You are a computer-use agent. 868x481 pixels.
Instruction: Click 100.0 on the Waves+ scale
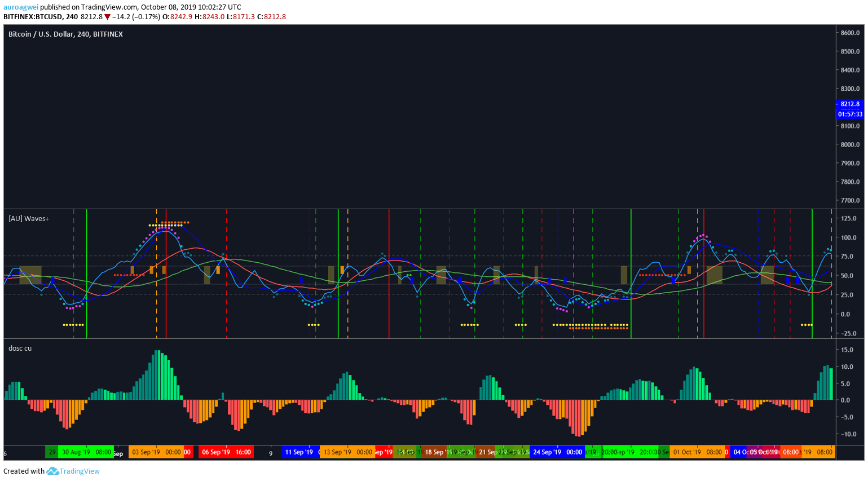[x=849, y=238]
